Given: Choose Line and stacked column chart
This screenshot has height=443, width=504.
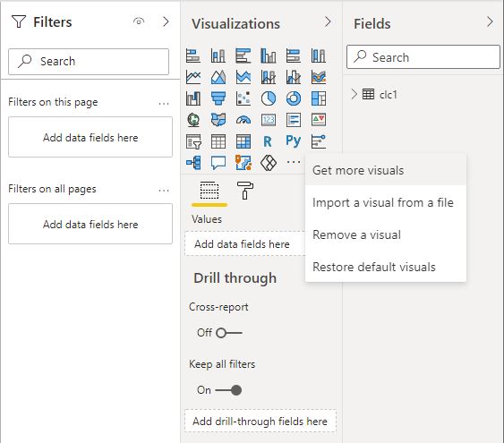Looking at the screenshot, I should pyautogui.click(x=269, y=77).
